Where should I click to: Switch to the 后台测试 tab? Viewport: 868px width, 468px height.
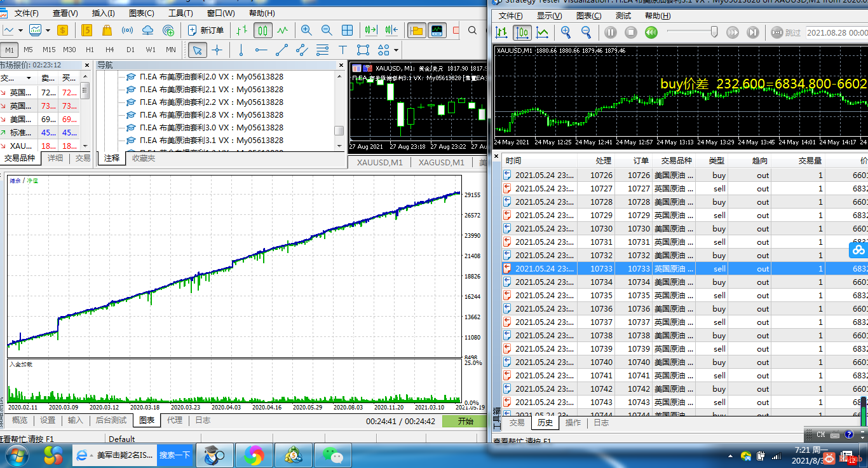point(111,420)
